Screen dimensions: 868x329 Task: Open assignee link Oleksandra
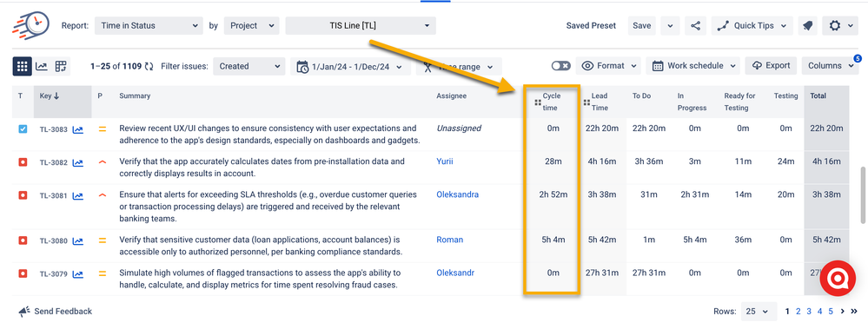tap(457, 194)
